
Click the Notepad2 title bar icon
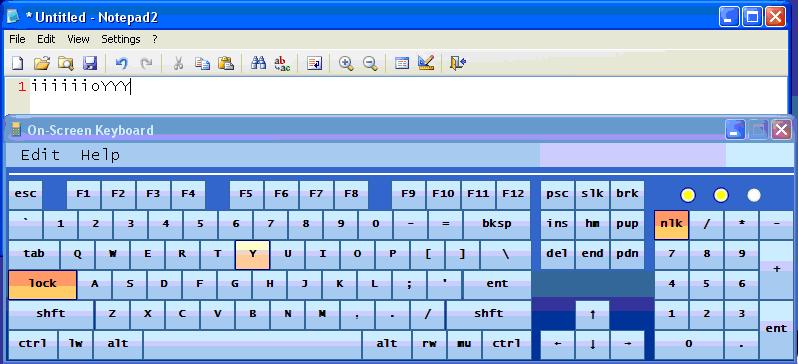(x=13, y=17)
